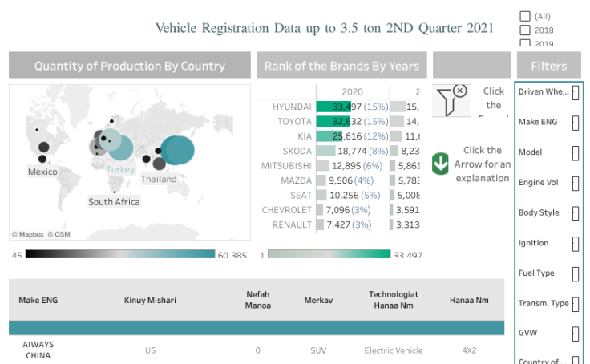The width and height of the screenshot is (590, 364).
Task: Click the Kinuy Mishari column header
Action: point(150,301)
